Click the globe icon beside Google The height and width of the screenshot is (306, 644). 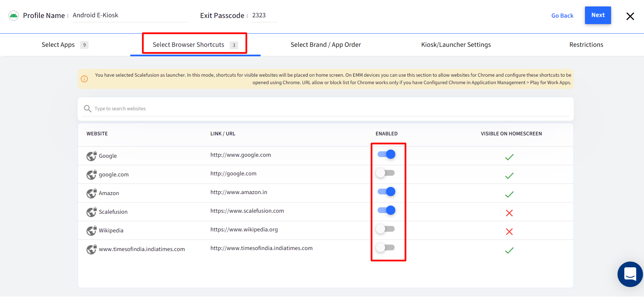point(91,156)
